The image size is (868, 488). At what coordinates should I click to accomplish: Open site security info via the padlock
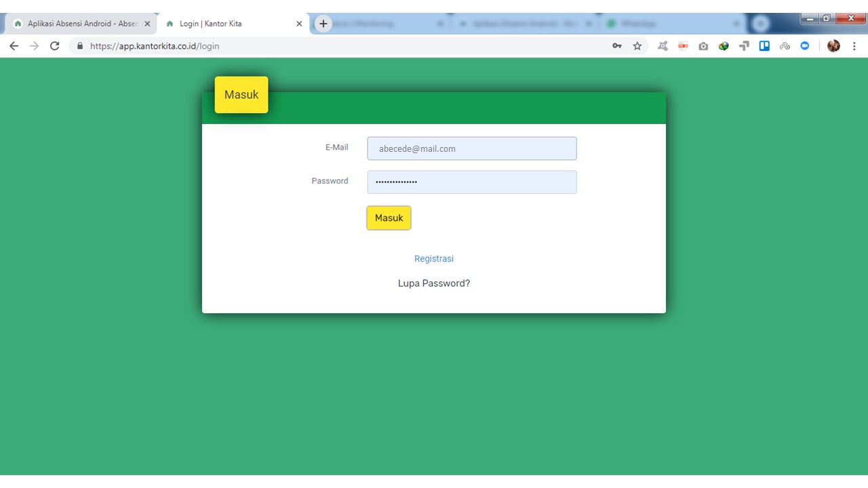tap(79, 46)
